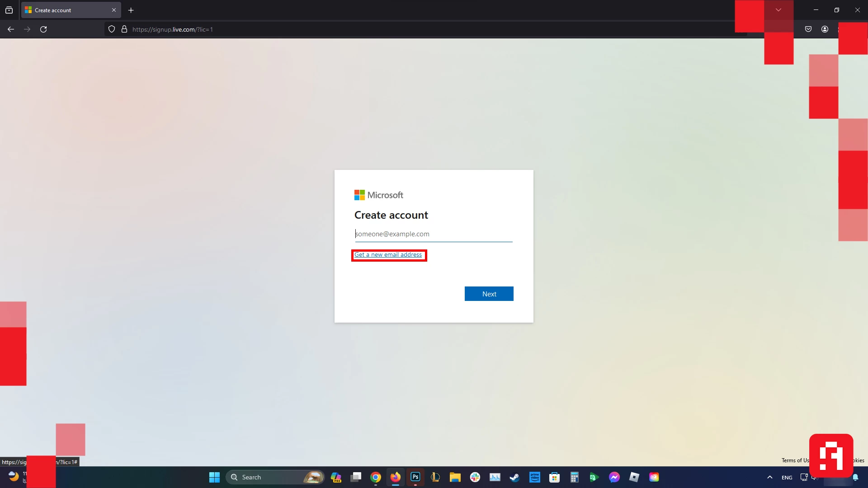The width and height of the screenshot is (868, 488).
Task: Expand the system tray hidden icons chevron
Action: (770, 477)
